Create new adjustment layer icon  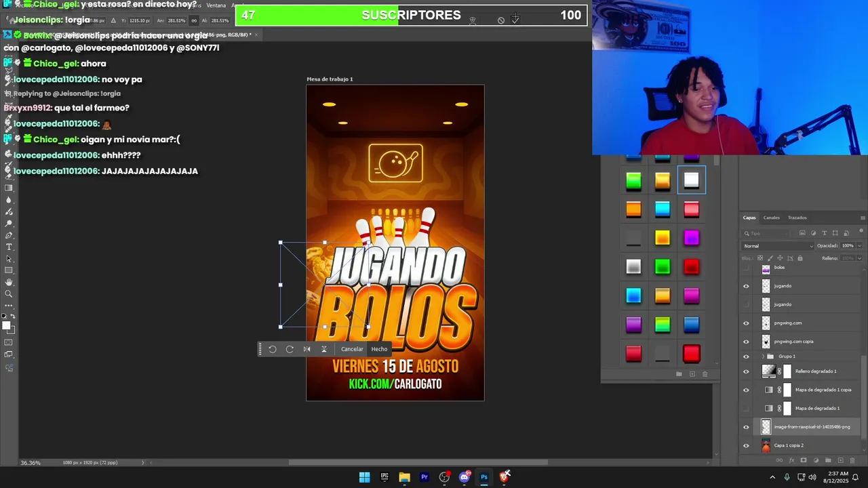coord(816,460)
